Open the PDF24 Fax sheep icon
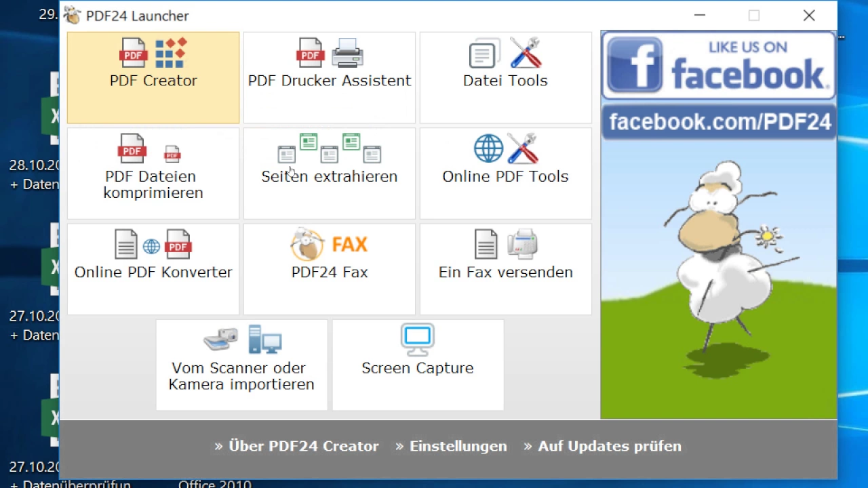The width and height of the screenshot is (868, 488). click(x=307, y=244)
